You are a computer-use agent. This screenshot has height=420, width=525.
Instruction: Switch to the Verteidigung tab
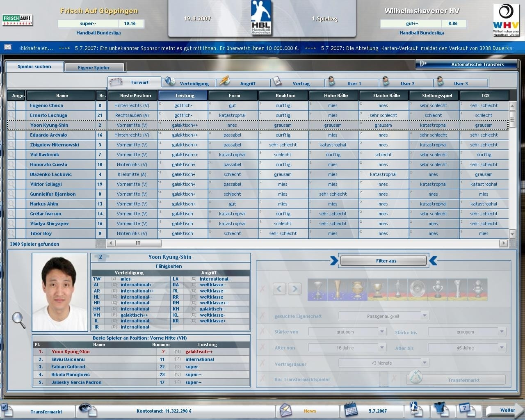pos(189,83)
